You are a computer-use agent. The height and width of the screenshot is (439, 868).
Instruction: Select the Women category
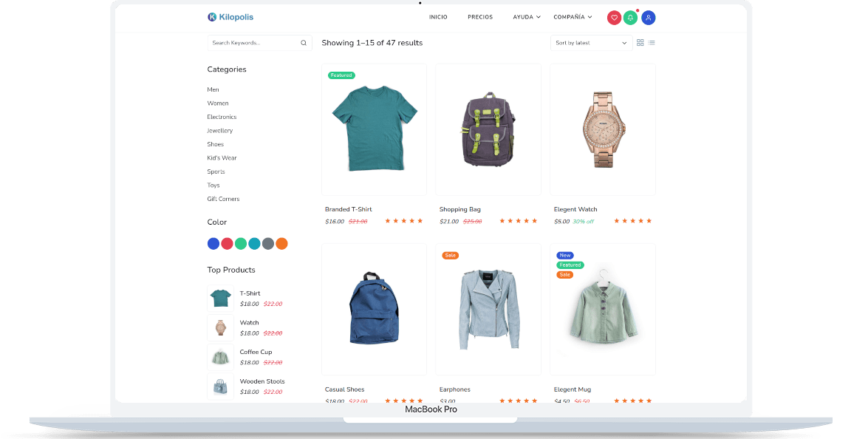pyautogui.click(x=217, y=103)
